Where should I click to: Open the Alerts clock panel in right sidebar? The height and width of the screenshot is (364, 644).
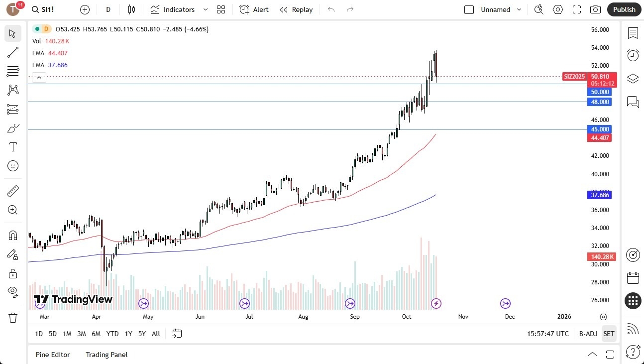[x=633, y=55]
